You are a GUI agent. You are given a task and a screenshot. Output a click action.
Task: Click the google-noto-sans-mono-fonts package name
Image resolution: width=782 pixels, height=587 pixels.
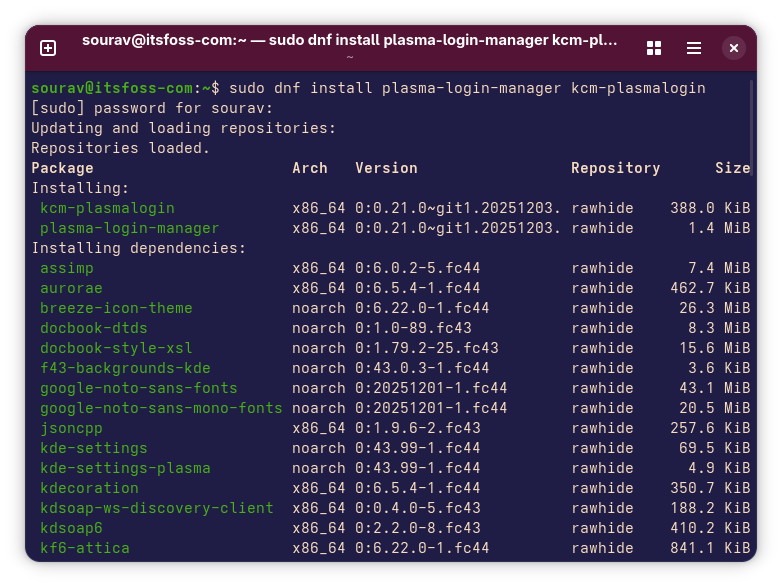click(x=161, y=408)
